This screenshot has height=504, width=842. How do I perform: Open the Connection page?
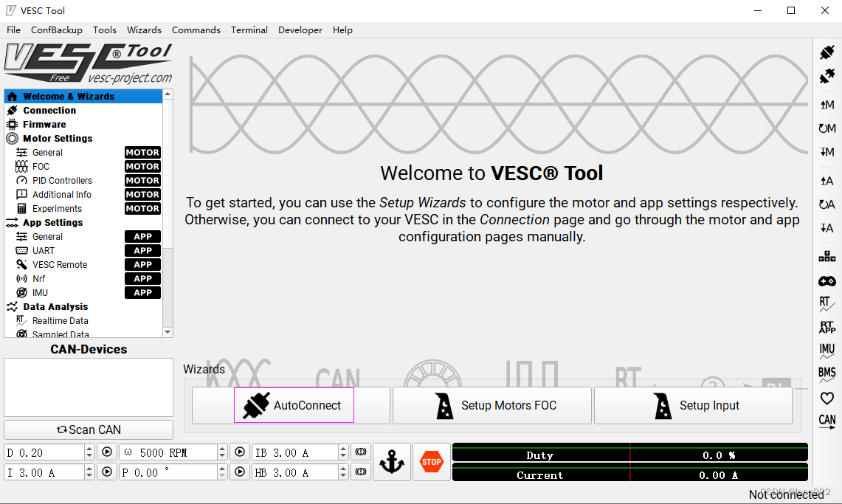(83, 110)
